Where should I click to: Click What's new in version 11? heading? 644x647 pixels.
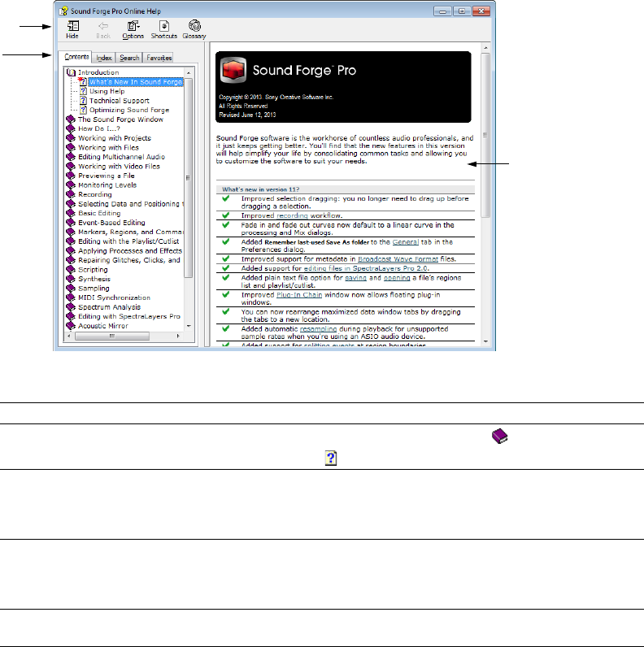click(x=260, y=189)
